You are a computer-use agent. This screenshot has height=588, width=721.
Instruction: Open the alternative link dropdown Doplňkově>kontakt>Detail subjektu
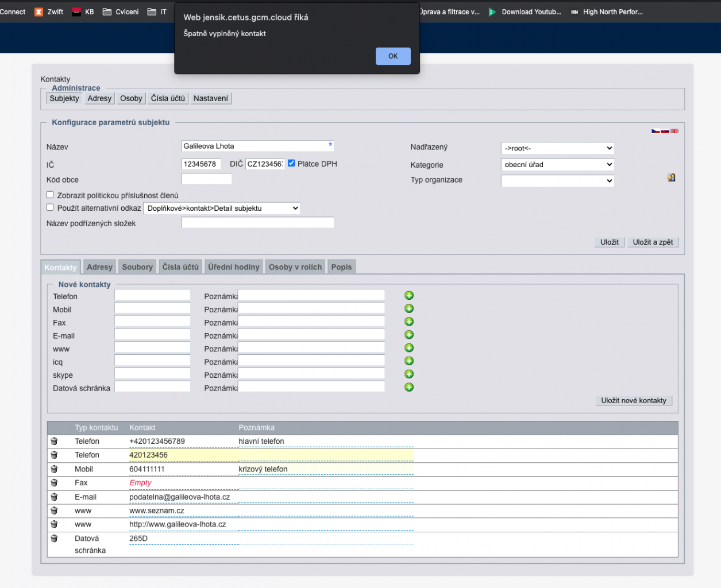[x=222, y=208]
